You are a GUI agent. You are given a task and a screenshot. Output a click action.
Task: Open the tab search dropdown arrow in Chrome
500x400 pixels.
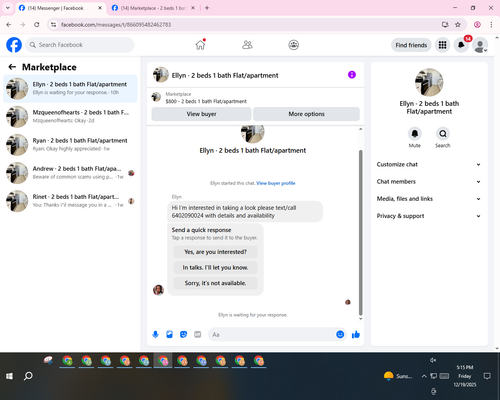(8, 8)
